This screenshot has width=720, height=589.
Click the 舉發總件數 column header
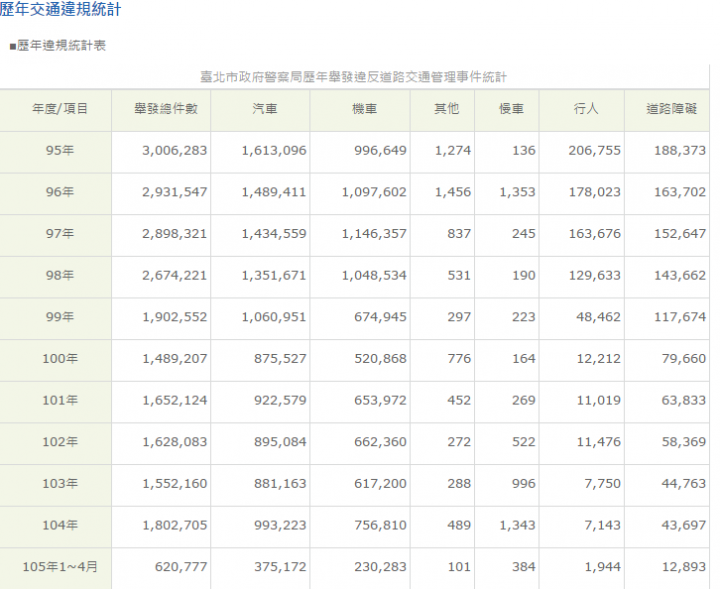coord(166,109)
